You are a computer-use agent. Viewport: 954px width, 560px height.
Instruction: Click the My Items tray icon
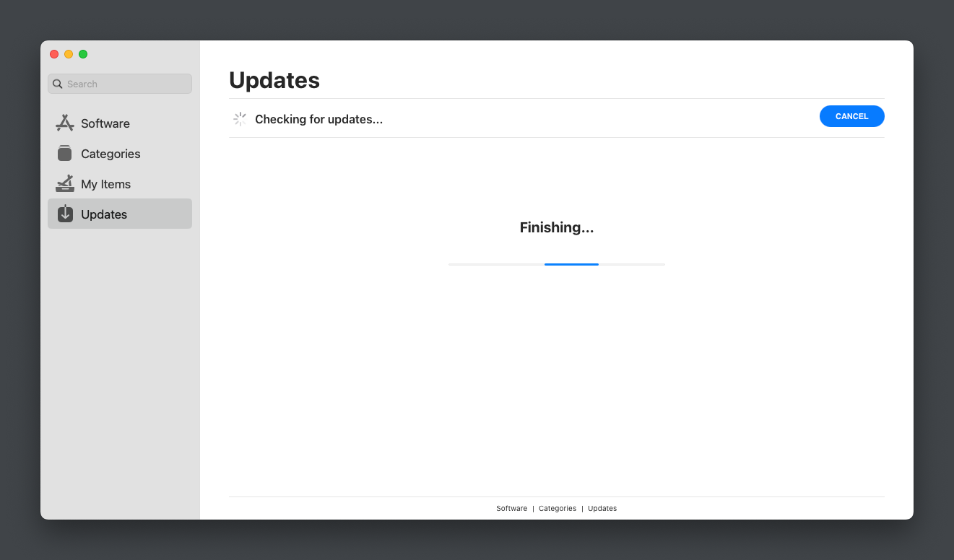[65, 184]
